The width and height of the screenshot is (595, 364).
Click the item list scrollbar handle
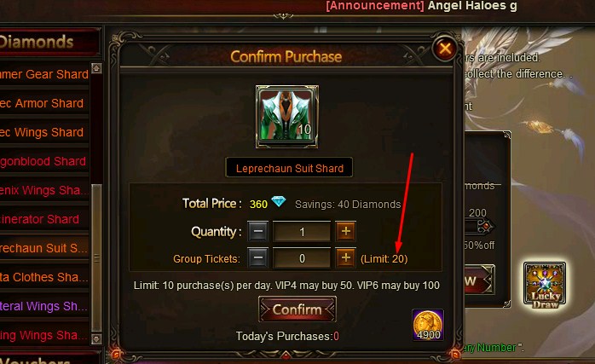(x=97, y=257)
